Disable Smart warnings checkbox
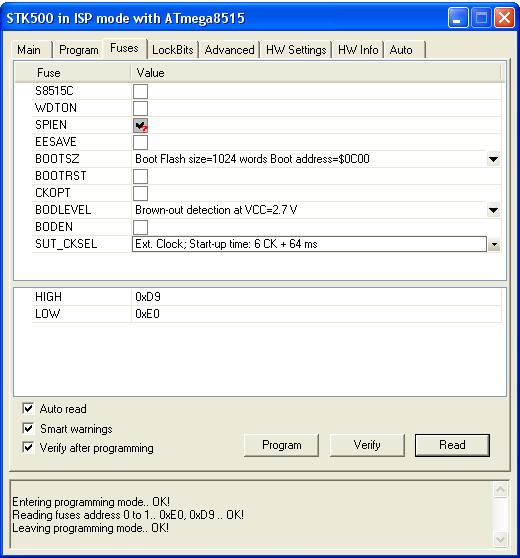Image resolution: width=520 pixels, height=558 pixels. click(x=28, y=428)
